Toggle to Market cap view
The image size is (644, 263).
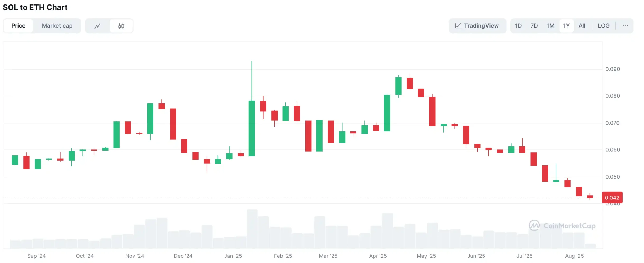[57, 26]
